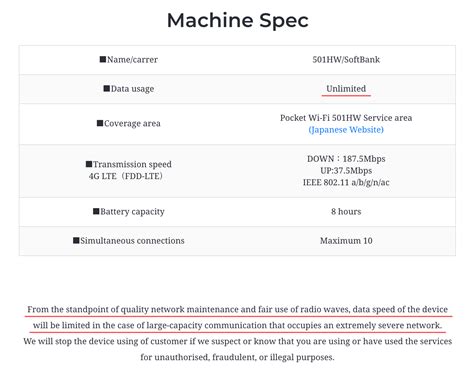
Task: Click the black square bullet before Data usage
Action: [107, 88]
